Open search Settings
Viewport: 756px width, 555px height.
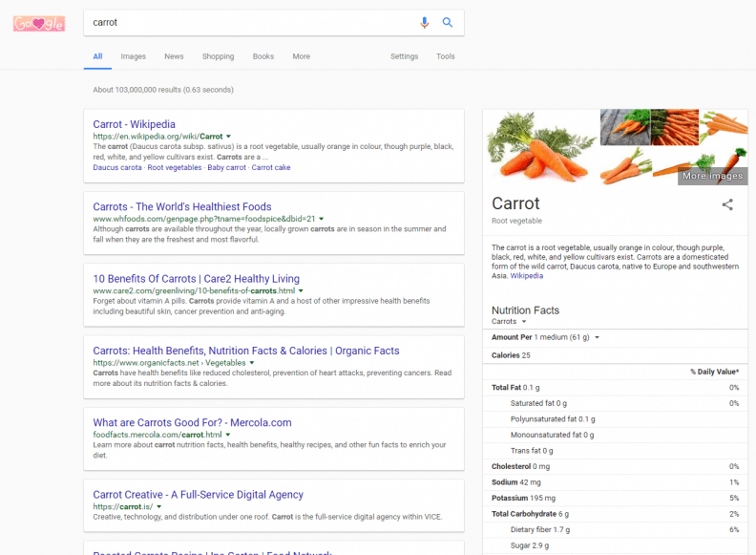[x=404, y=56]
